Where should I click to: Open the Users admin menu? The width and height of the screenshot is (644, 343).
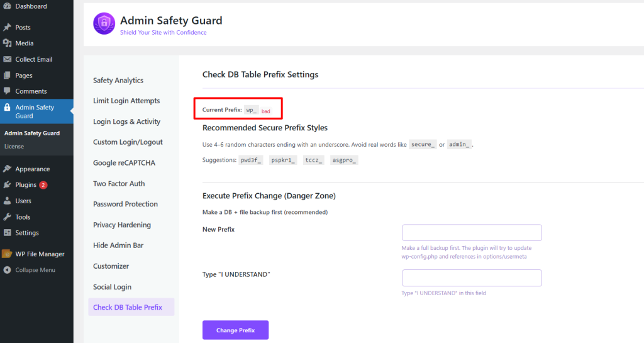point(23,201)
